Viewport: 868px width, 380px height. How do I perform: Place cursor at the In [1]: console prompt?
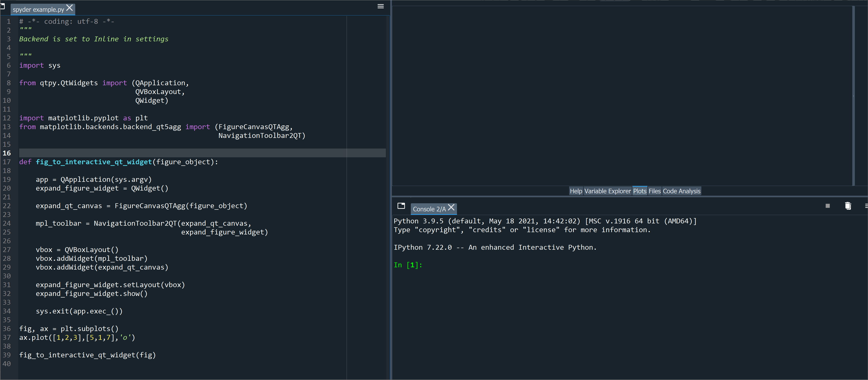pos(408,265)
